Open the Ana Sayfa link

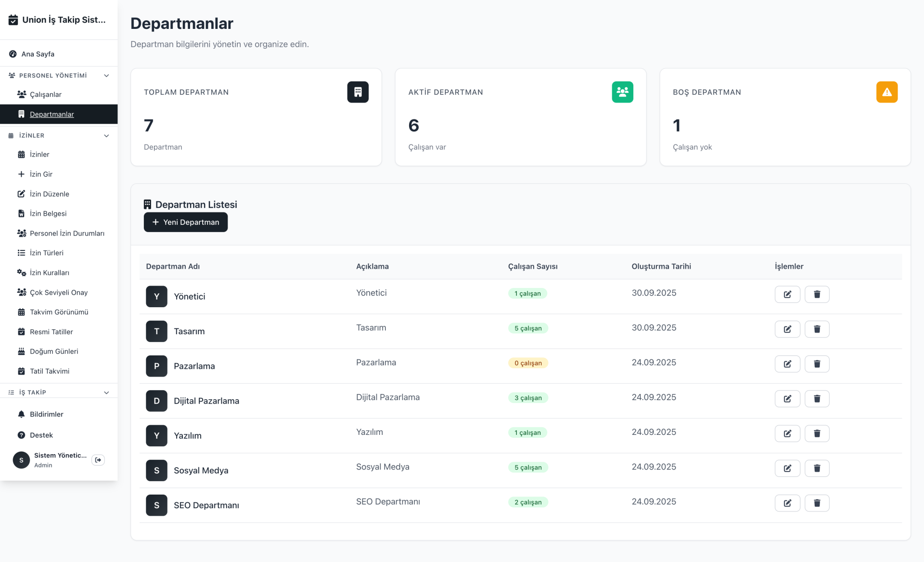tap(38, 54)
